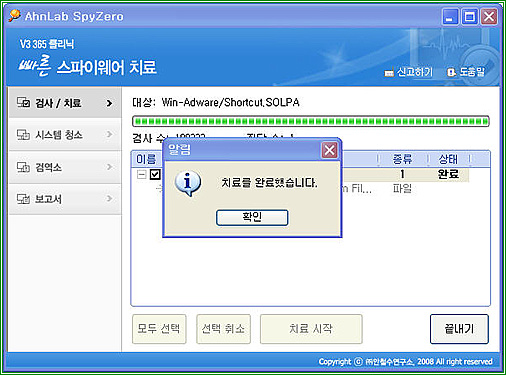
Task: Click the chevron arrow beside 시스템 청소
Action: click(x=109, y=134)
